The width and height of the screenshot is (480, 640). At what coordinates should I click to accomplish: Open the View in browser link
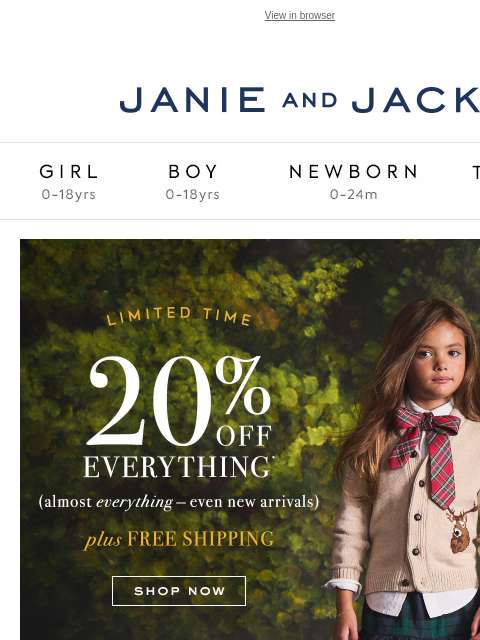300,16
